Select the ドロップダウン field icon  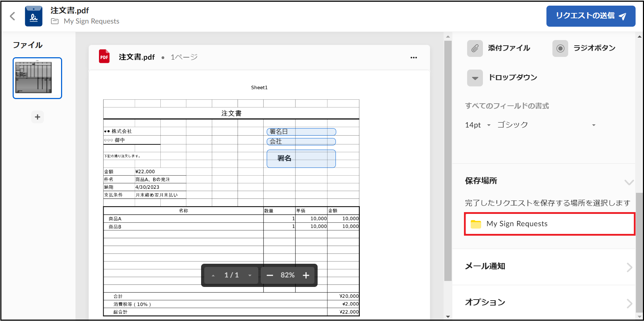pos(474,78)
